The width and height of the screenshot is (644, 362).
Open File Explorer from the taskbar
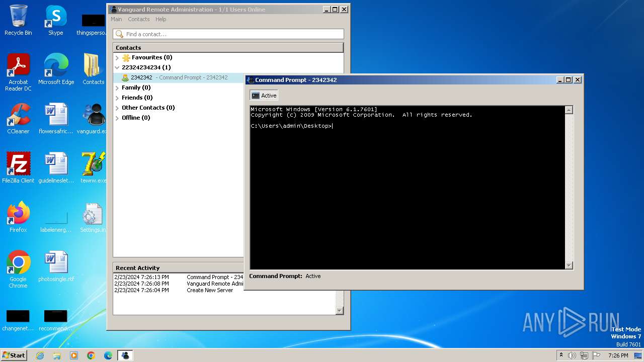[57, 355]
